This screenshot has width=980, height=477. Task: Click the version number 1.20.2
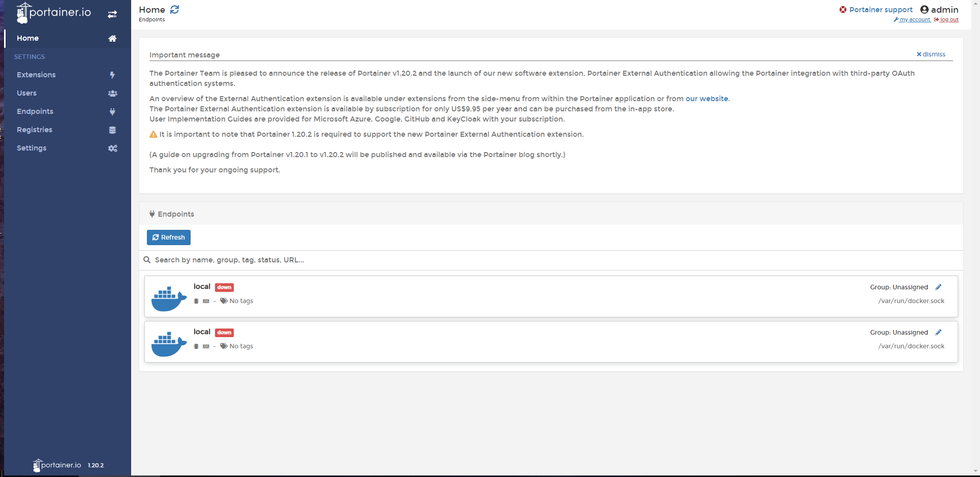[x=96, y=465]
